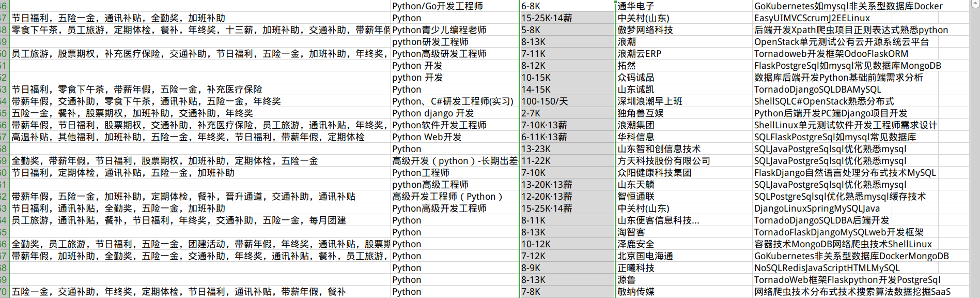Select the 11-22K salary cell

(x=567, y=161)
